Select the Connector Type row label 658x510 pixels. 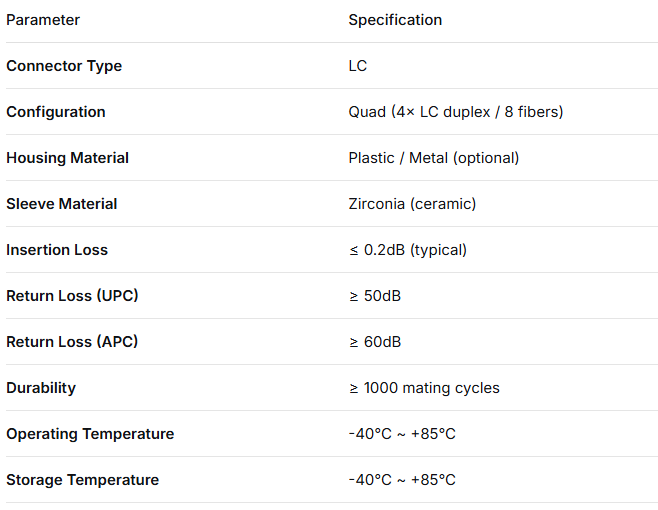pyautogui.click(x=64, y=66)
